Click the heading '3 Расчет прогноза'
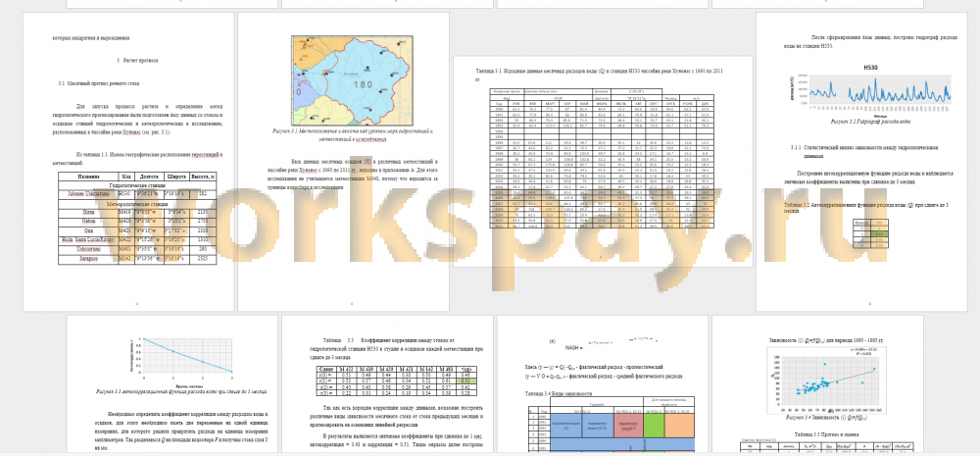The width and height of the screenshot is (980, 456). click(137, 61)
